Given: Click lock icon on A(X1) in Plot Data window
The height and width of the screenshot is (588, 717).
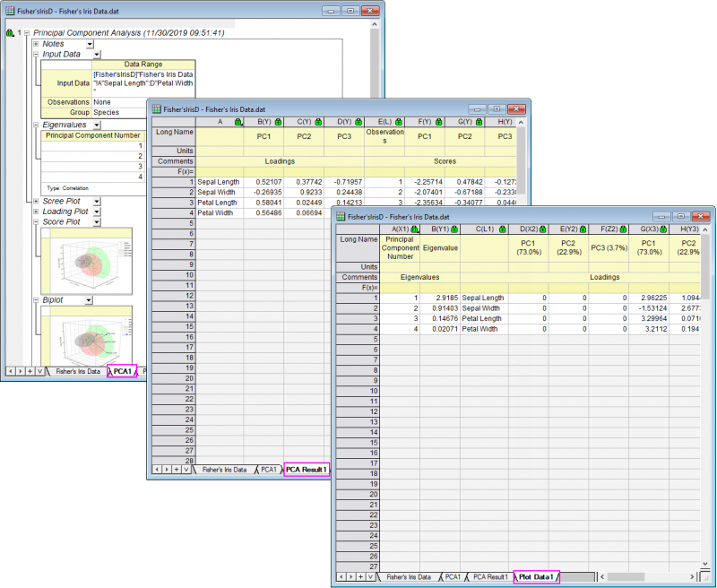Looking at the screenshot, I should click(414, 229).
